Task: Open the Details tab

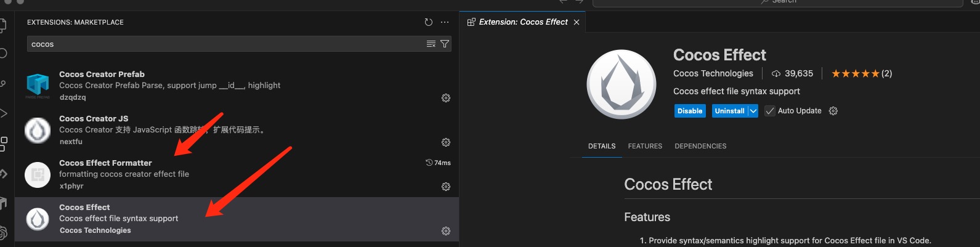Action: [x=602, y=146]
